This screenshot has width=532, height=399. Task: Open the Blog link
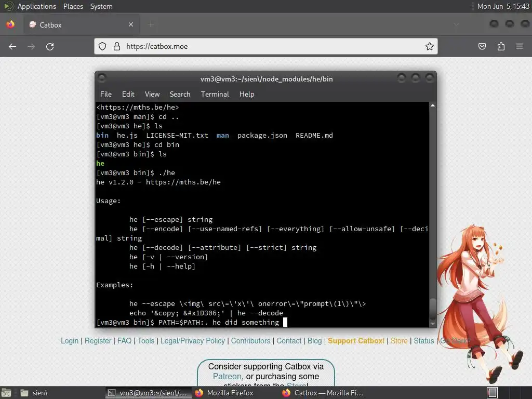[x=314, y=341]
